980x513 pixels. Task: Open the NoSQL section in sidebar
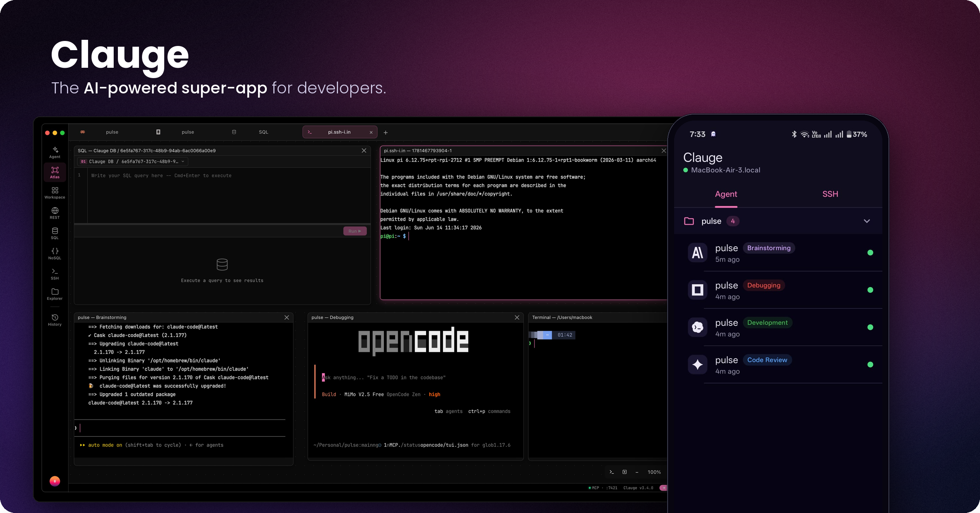coord(55,253)
